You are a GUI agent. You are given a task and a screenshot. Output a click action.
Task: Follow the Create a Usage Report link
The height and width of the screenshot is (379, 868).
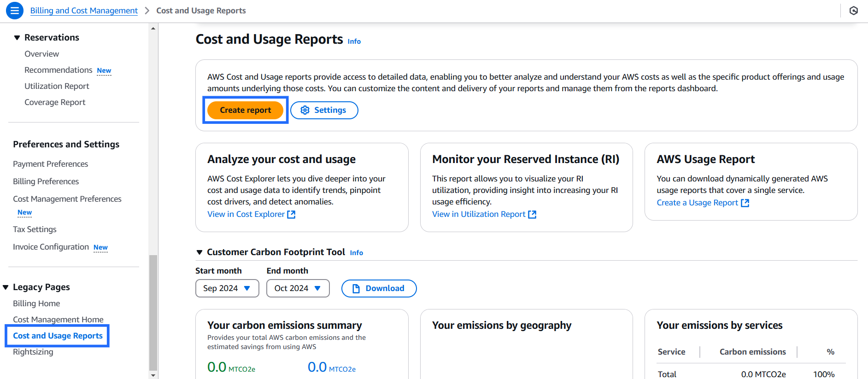[698, 203]
